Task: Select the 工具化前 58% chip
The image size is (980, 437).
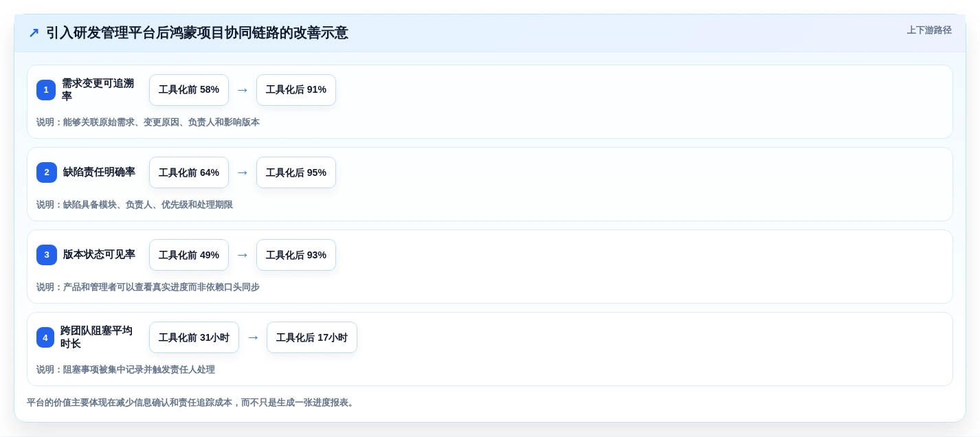Action: tap(189, 90)
